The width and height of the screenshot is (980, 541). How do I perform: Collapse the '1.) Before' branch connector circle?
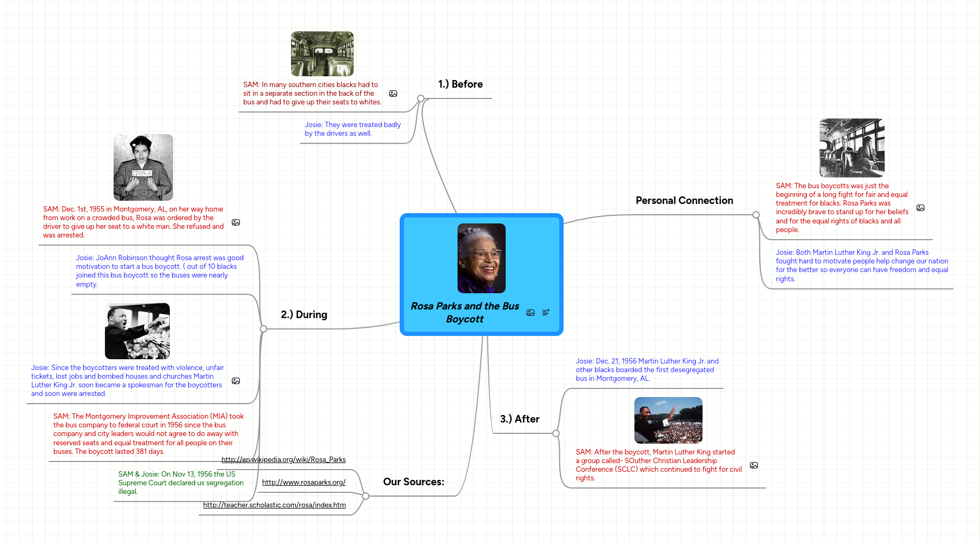420,98
